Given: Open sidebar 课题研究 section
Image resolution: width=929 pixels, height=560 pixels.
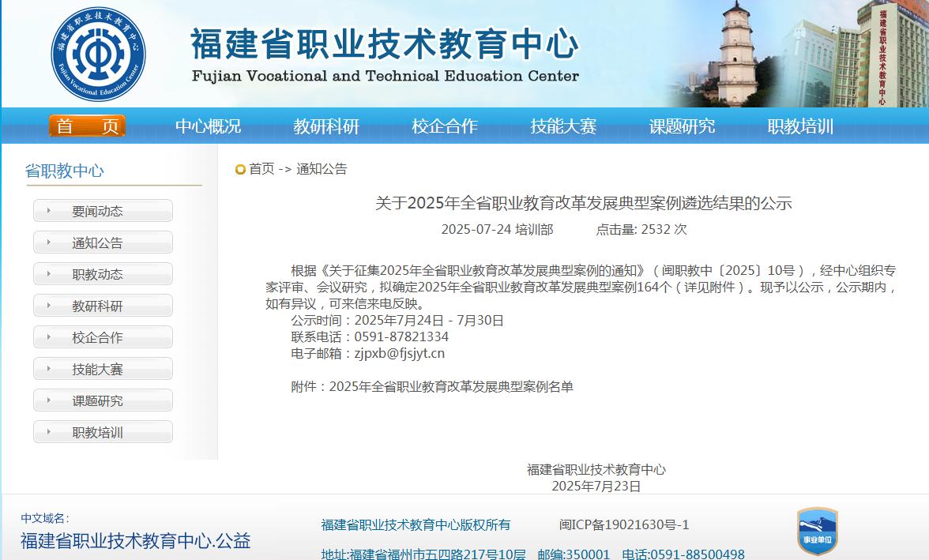Looking at the screenshot, I should point(98,401).
